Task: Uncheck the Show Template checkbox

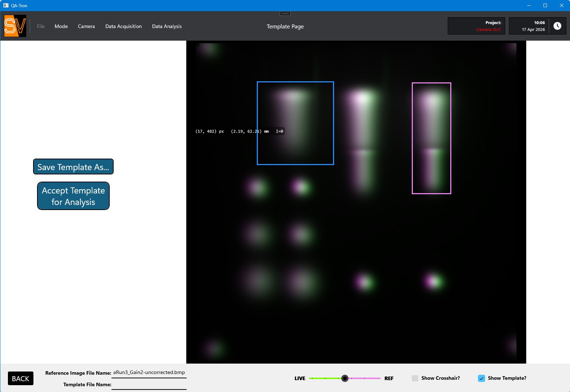Action: tap(482, 378)
